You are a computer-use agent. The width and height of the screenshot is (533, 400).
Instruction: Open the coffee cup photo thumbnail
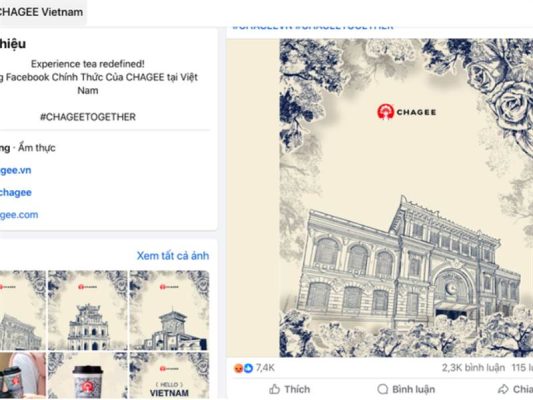88,376
